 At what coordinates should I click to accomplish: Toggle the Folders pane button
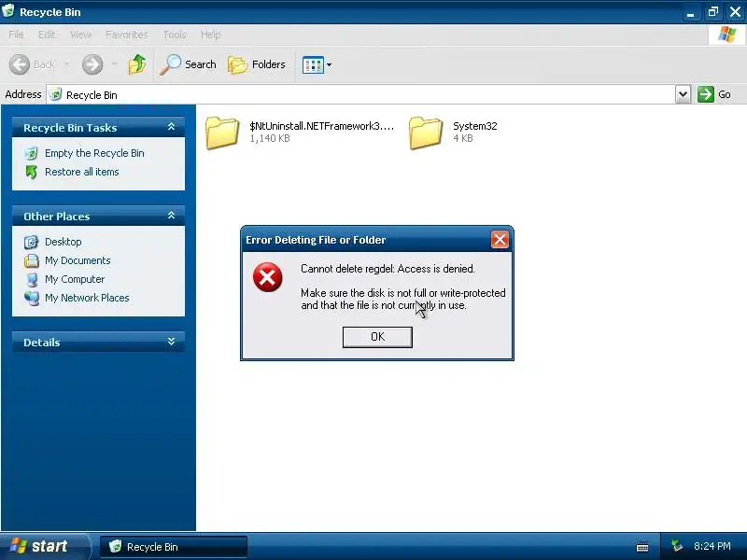(256, 64)
